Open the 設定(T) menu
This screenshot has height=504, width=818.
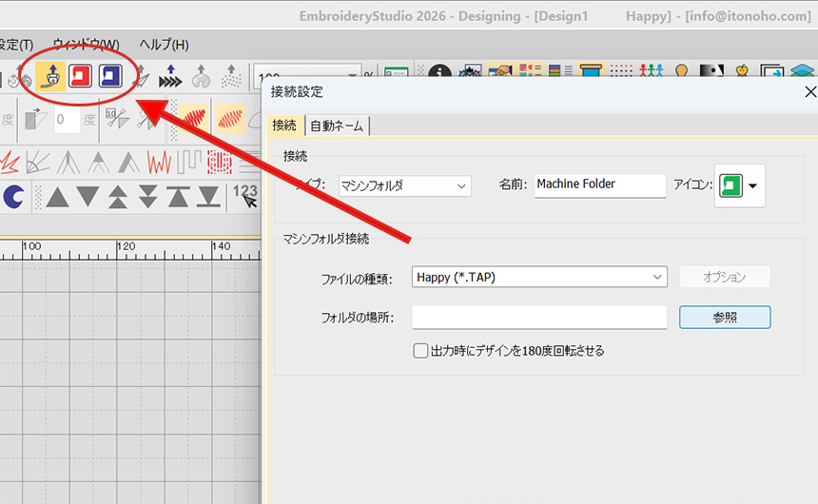tap(16, 45)
